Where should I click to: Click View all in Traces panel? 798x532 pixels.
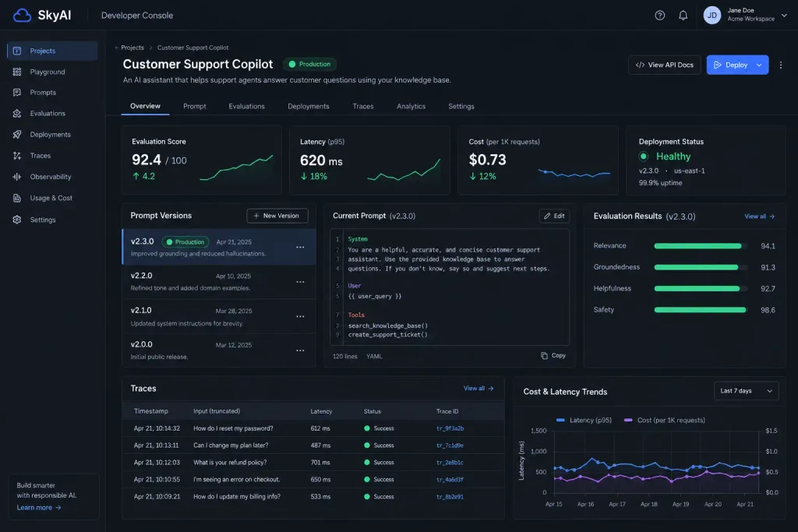pyautogui.click(x=478, y=388)
